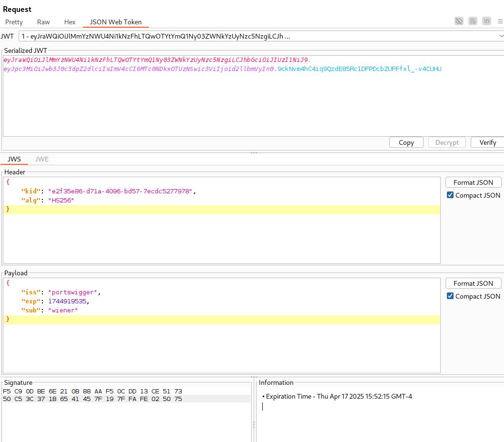Viewport: 504px width, 442px height.
Task: Click closing brace line in Payload editor
Action: 221,320
